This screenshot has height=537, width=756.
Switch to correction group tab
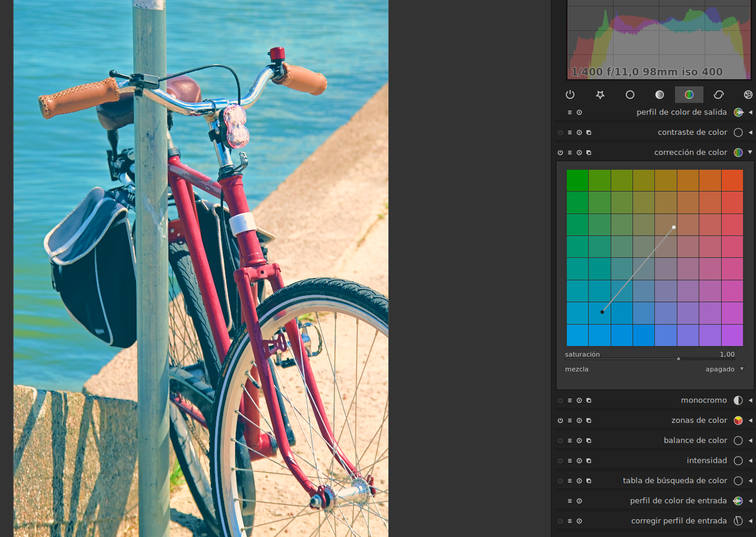coord(719,95)
